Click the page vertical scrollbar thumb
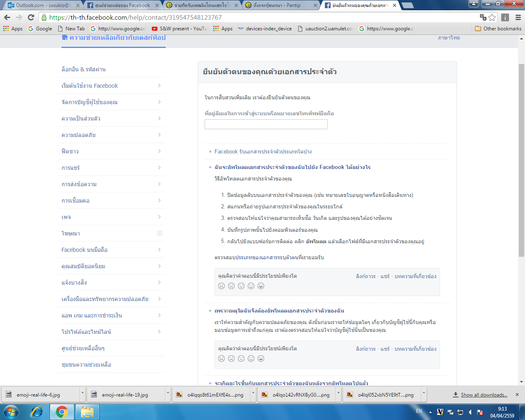Viewport: 525px width, 420px height. pyautogui.click(x=521, y=160)
